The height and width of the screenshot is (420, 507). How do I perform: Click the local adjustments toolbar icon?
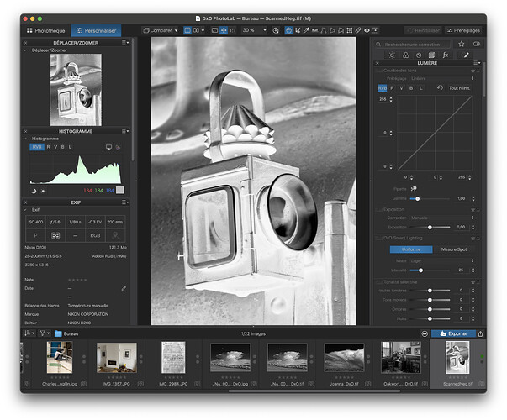375,30
